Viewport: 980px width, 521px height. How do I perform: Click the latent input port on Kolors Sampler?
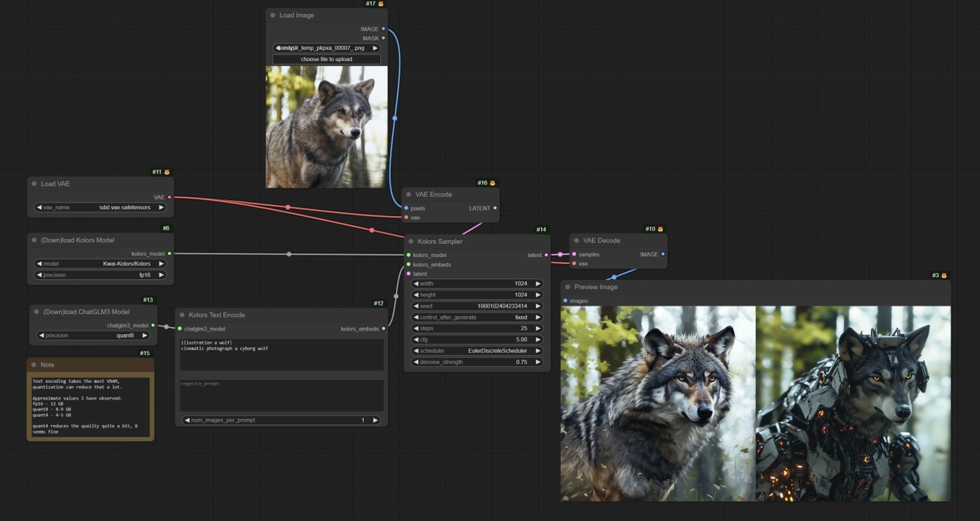click(x=409, y=274)
